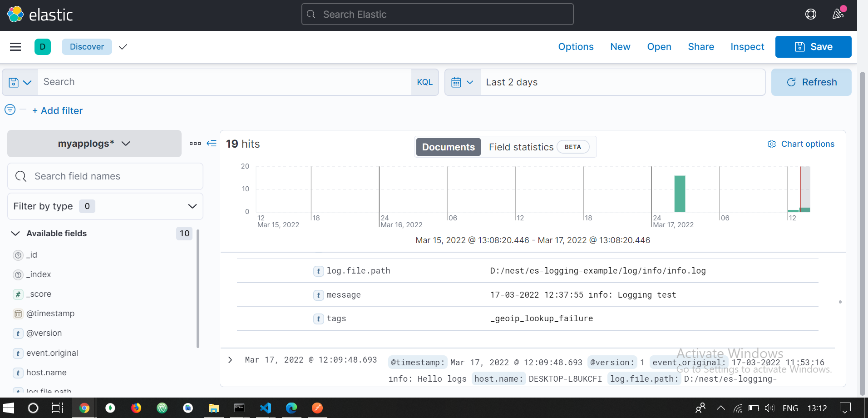
Task: Focus the Search Elastic box
Action: coord(438,15)
